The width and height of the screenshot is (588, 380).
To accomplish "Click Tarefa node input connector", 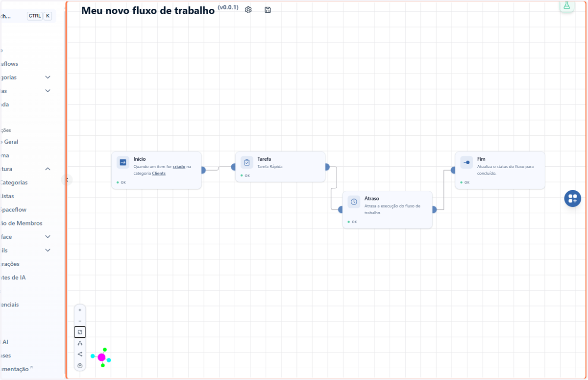I will [234, 167].
